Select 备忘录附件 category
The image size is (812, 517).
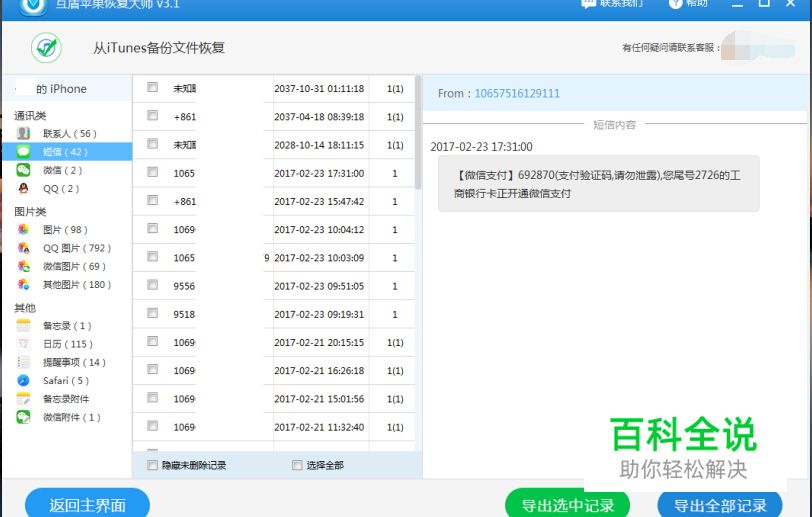66,399
